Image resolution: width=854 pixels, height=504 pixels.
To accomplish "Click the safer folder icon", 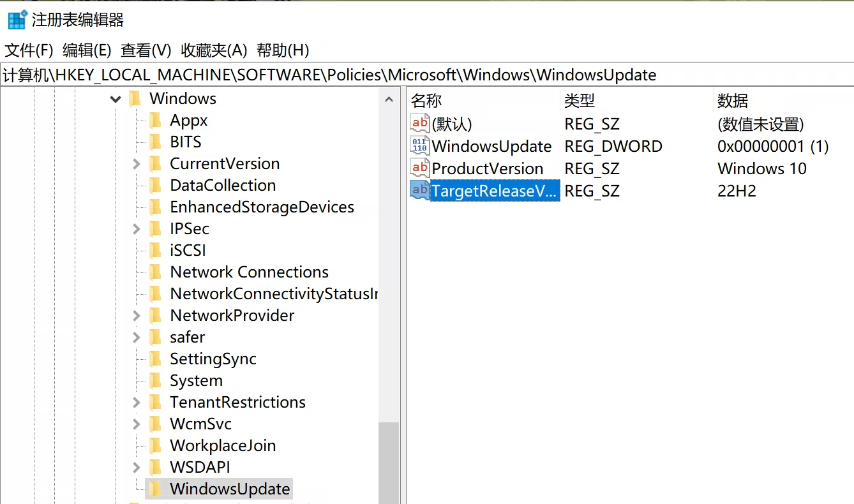I will (155, 337).
